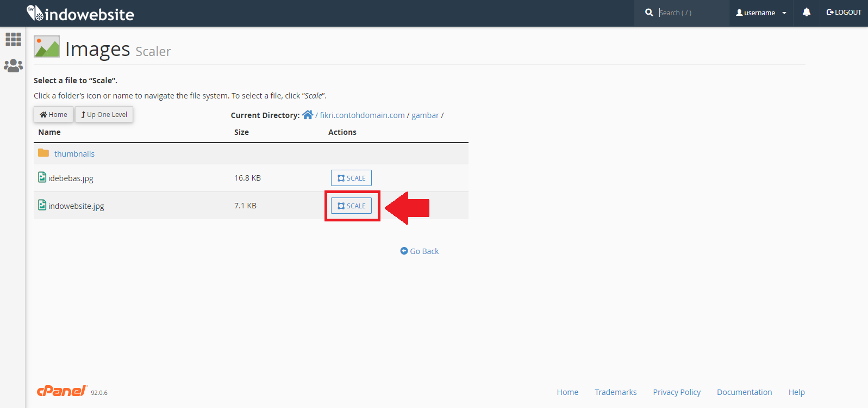Focus the Search input field
868x408 pixels.
pos(690,13)
